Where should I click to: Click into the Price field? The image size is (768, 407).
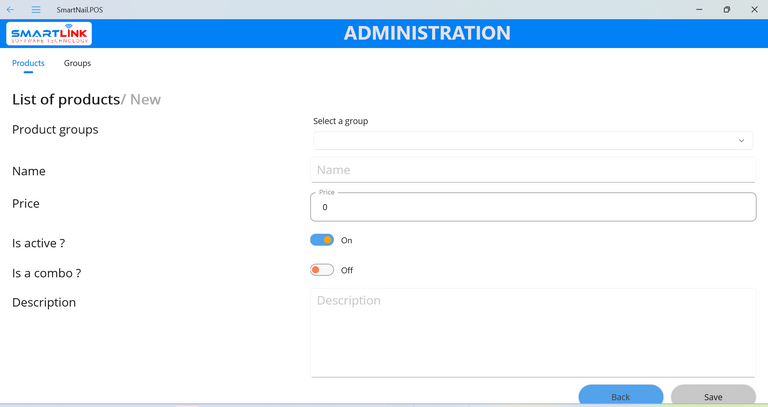[x=532, y=207]
